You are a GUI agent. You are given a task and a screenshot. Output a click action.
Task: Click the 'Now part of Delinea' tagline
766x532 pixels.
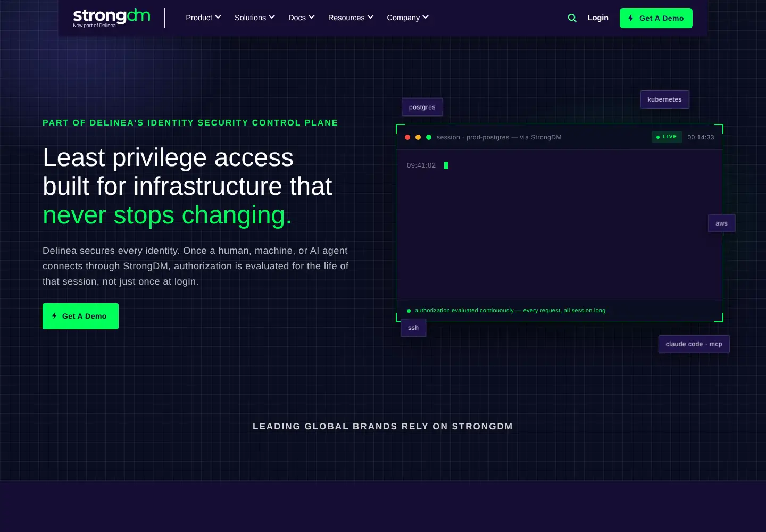pos(94,26)
